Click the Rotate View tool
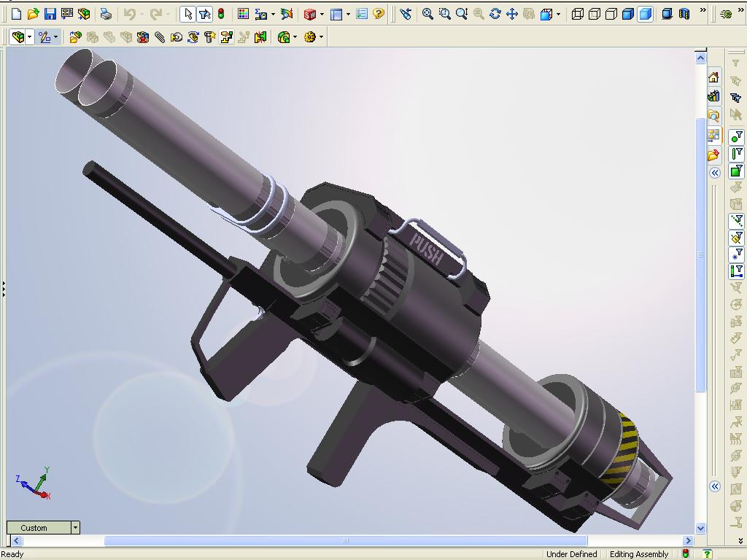This screenshot has width=747, height=560. coord(495,14)
